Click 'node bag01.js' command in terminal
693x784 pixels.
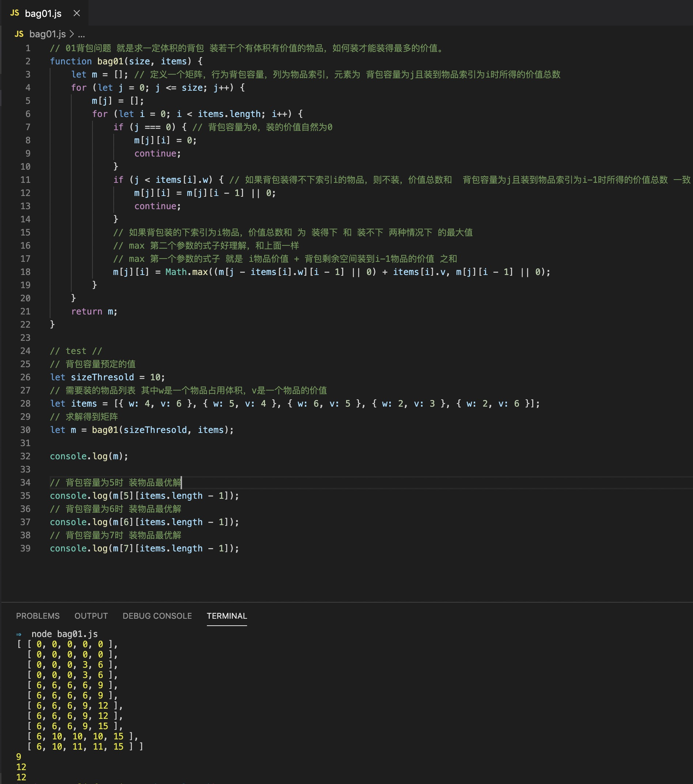point(64,634)
